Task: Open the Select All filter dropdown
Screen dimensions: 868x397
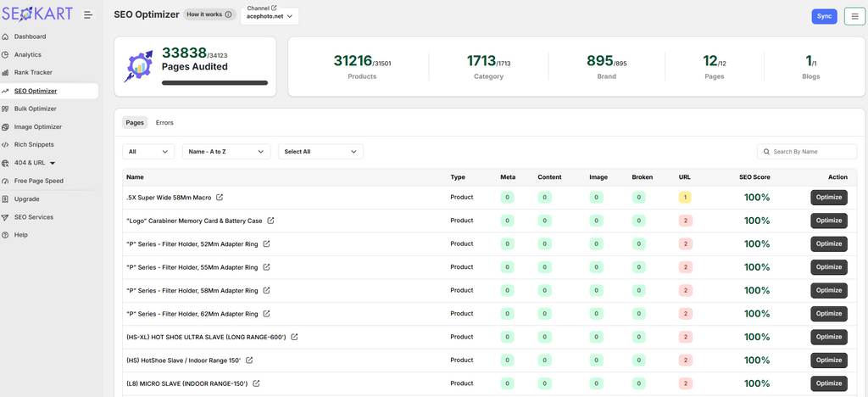Action: click(x=320, y=152)
